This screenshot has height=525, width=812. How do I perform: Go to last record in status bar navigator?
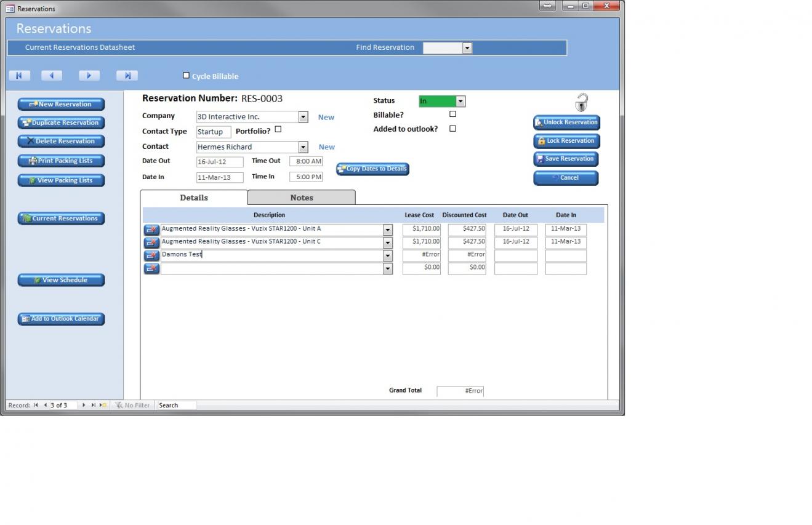pos(93,405)
